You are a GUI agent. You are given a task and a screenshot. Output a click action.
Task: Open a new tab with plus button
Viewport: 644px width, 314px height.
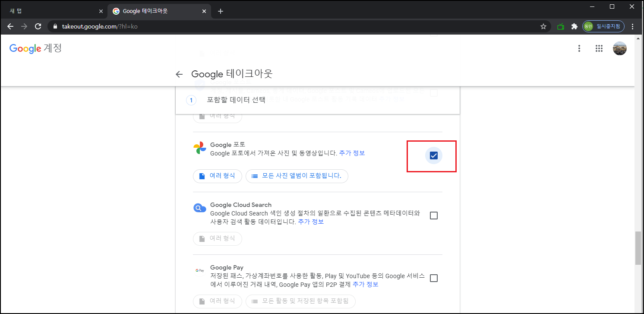(x=221, y=11)
